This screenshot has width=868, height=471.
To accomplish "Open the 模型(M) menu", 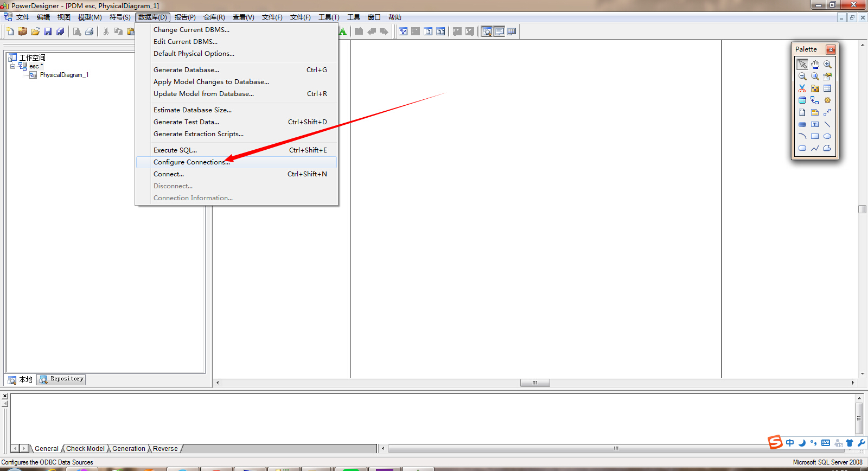I will [x=90, y=17].
